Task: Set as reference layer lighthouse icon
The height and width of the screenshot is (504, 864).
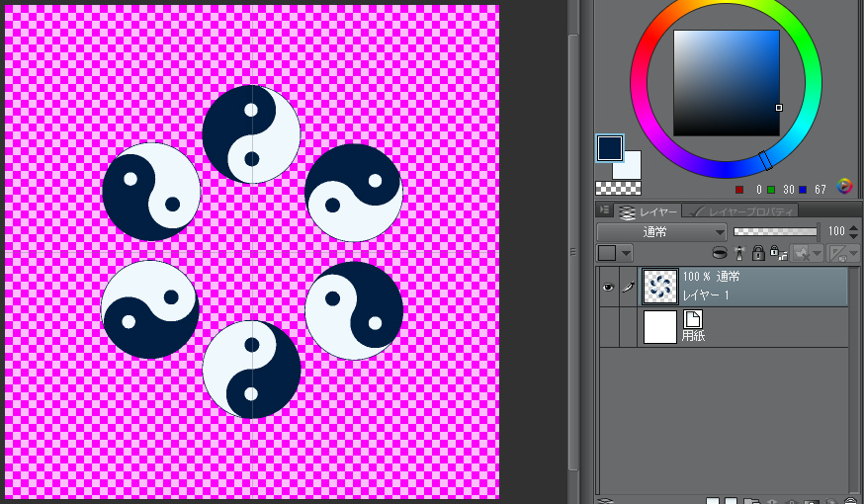Action: pos(739,253)
